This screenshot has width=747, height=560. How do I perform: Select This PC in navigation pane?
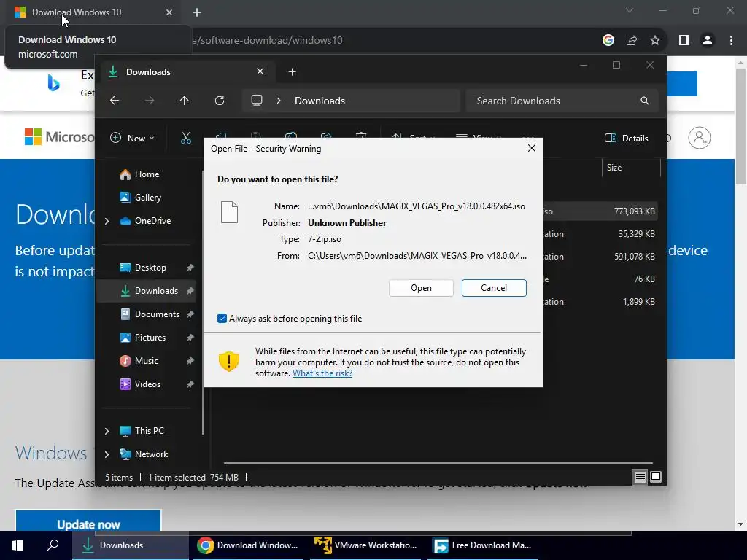point(149,431)
